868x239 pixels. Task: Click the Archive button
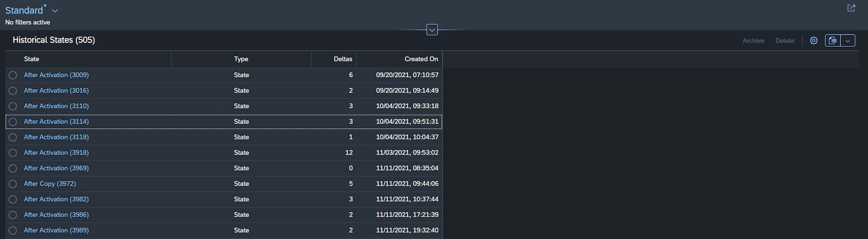click(x=753, y=40)
